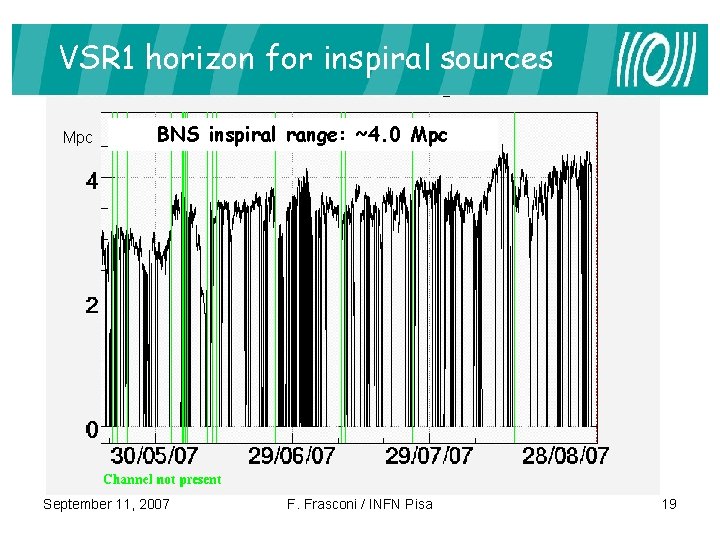Click the green 'Channel not present' legend text
Image resolution: width=720 pixels, height=540 pixels.
click(x=162, y=479)
